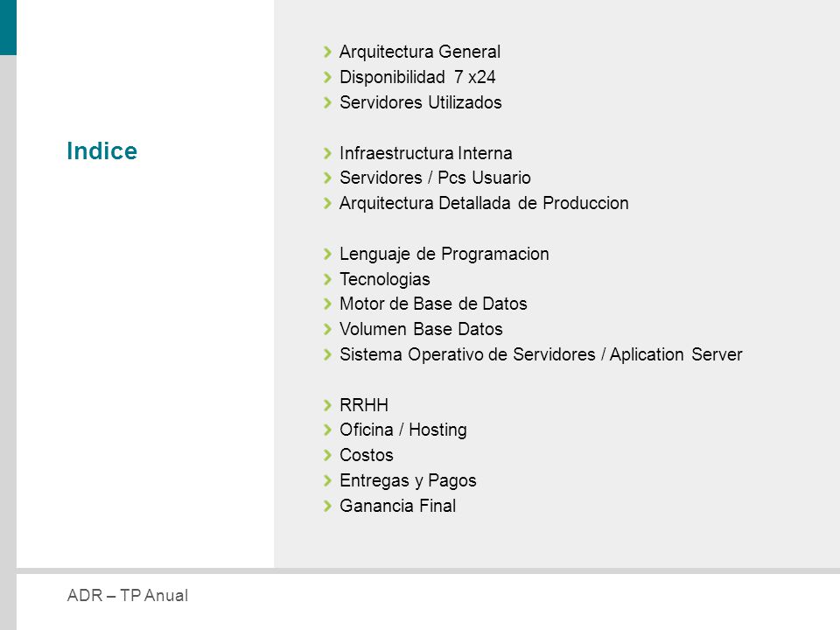Click the chevron beside Costos
840x630 pixels.
[327, 455]
